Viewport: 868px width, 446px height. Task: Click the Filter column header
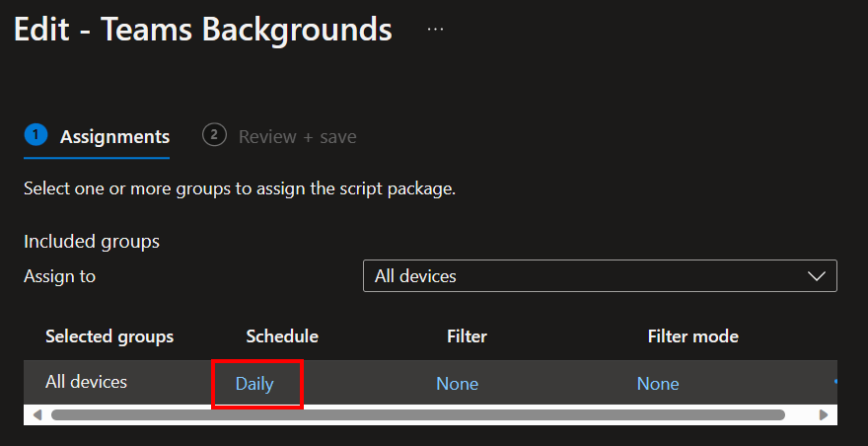tap(467, 336)
